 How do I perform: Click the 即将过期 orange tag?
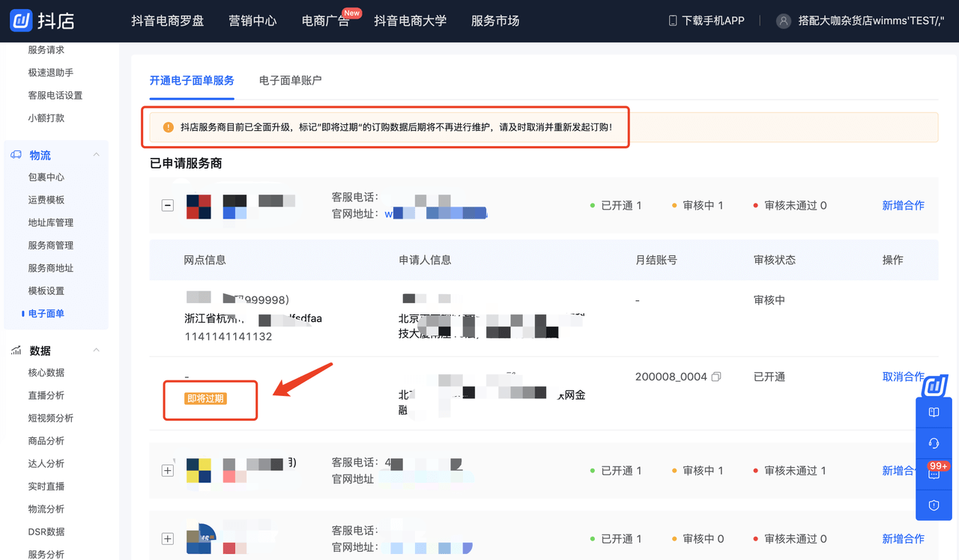coord(205,398)
